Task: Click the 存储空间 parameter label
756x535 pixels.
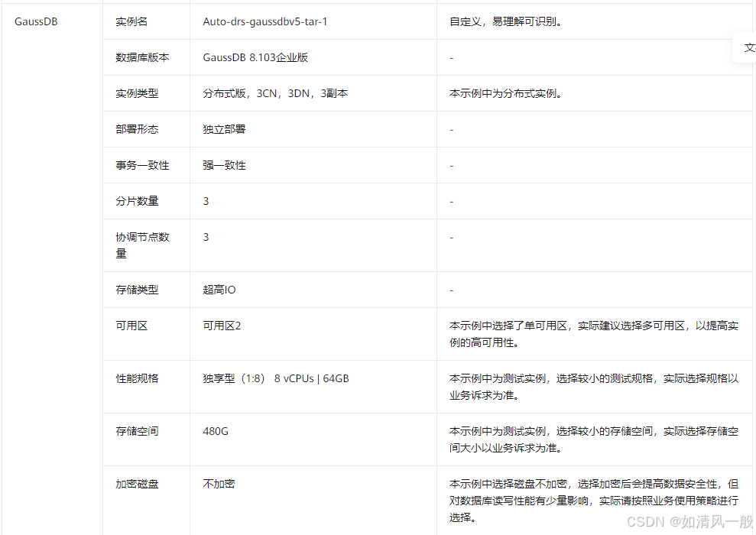Action: [137, 431]
